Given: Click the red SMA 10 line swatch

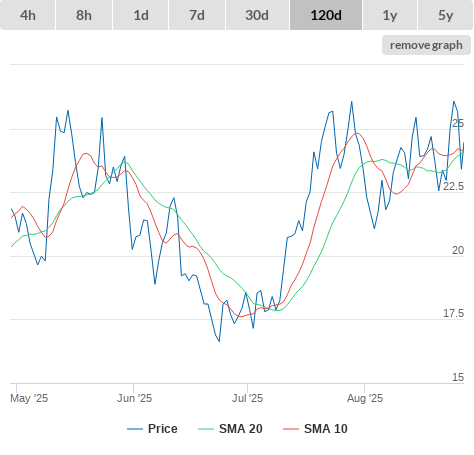Looking at the screenshot, I should pyautogui.click(x=291, y=429).
